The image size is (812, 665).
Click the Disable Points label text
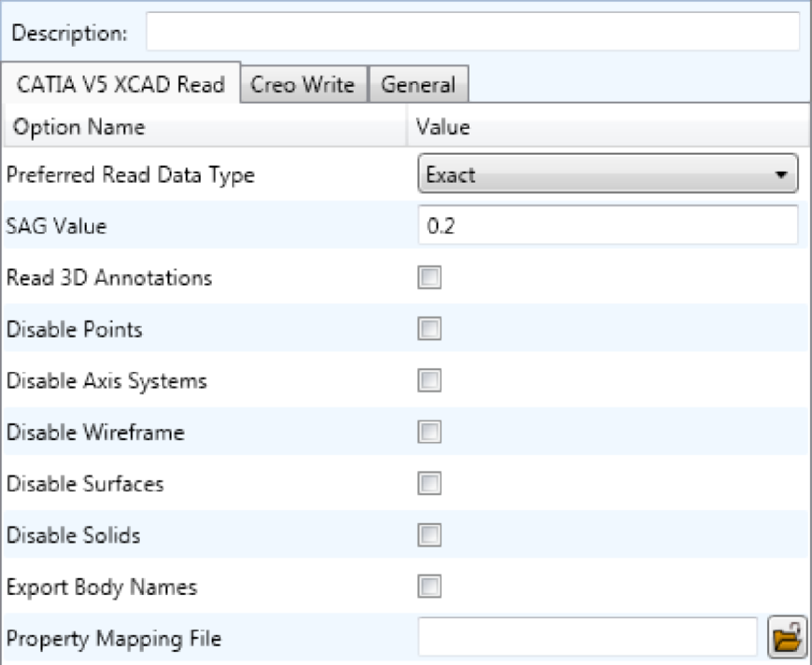point(74,329)
